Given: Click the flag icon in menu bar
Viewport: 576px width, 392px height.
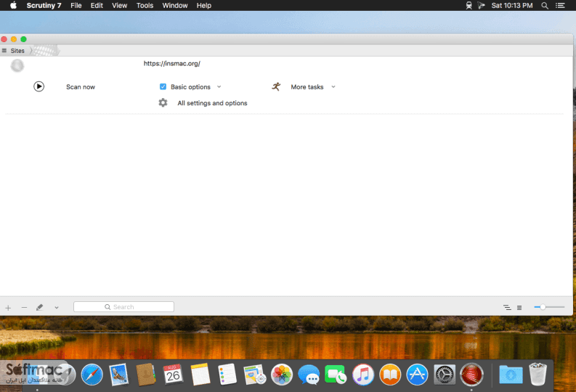Looking at the screenshot, I should (x=482, y=6).
